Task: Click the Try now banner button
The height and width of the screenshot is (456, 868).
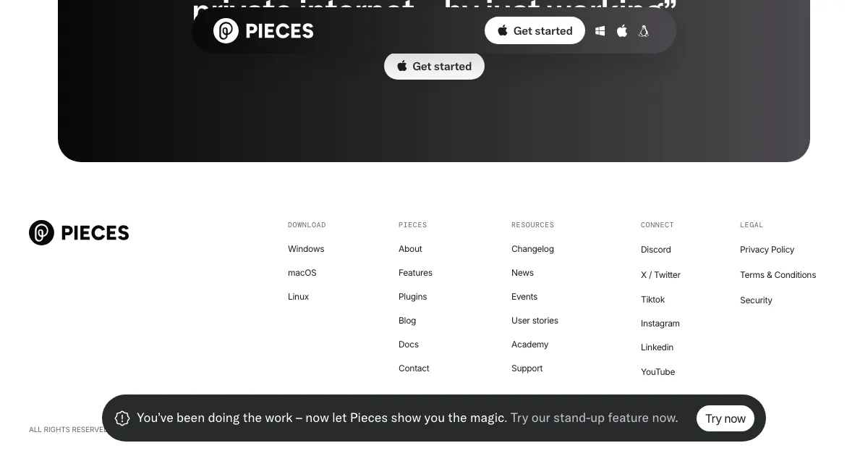Action: (x=725, y=418)
